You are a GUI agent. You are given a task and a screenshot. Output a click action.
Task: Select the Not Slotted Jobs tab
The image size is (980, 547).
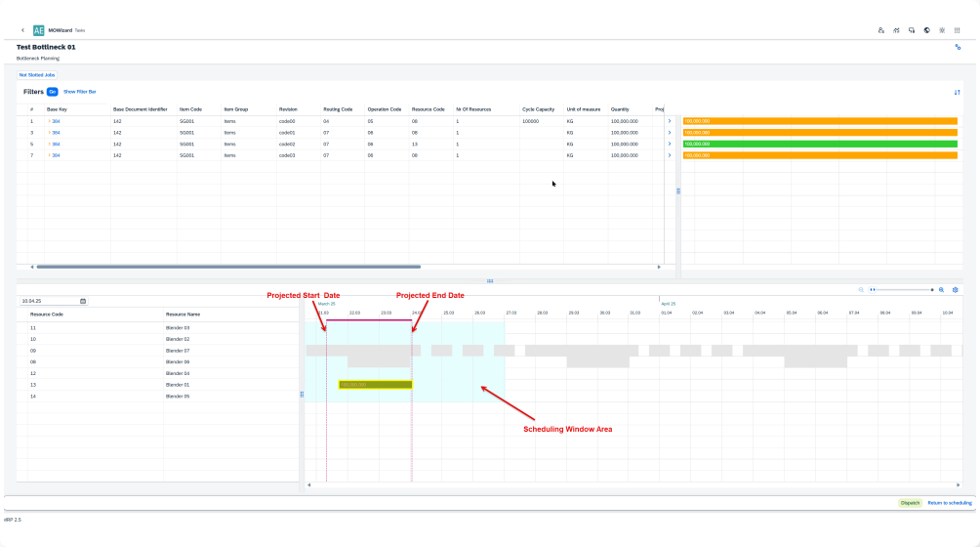[x=37, y=74]
